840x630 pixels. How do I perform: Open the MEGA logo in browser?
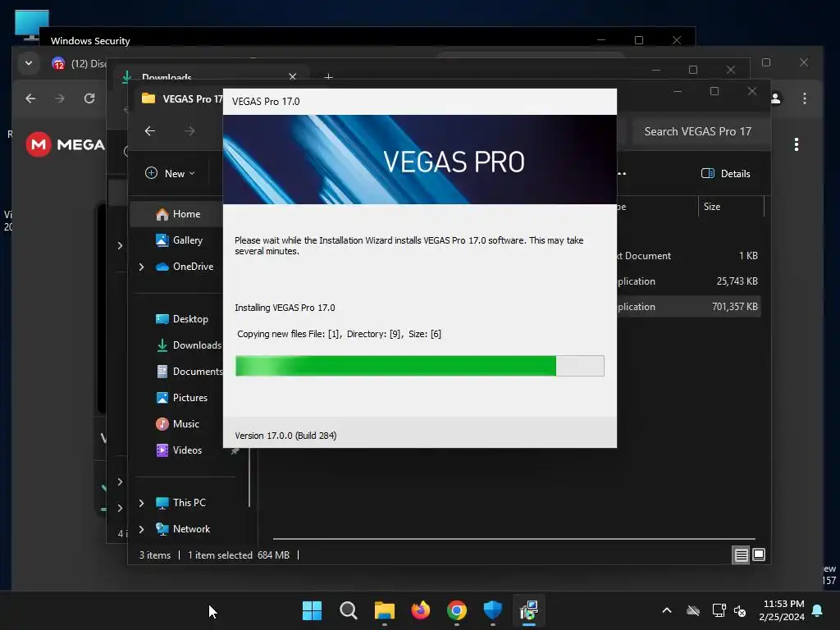(x=66, y=144)
